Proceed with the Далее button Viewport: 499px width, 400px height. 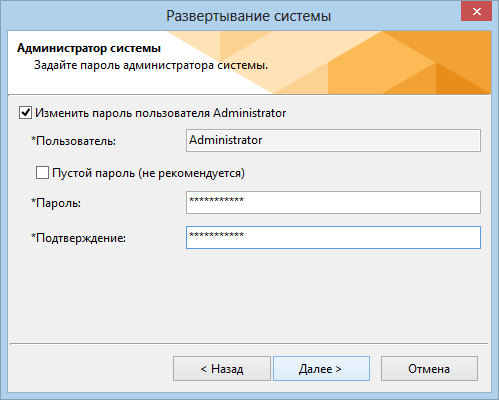pos(321,369)
